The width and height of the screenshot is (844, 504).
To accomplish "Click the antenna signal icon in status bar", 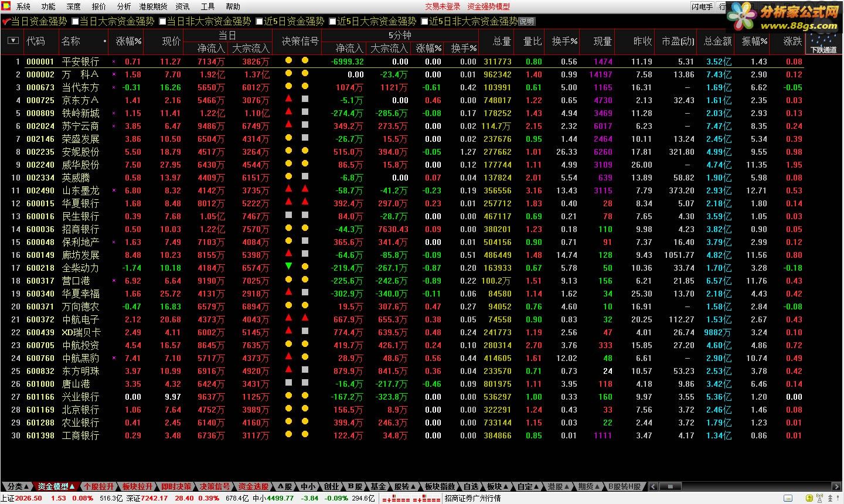I will [820, 498].
